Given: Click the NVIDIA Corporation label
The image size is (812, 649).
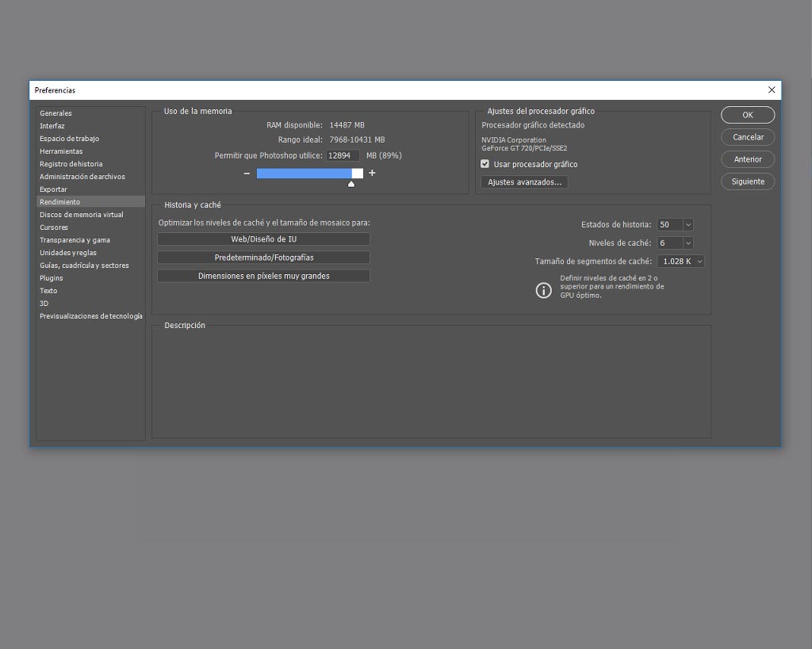Looking at the screenshot, I should [514, 140].
